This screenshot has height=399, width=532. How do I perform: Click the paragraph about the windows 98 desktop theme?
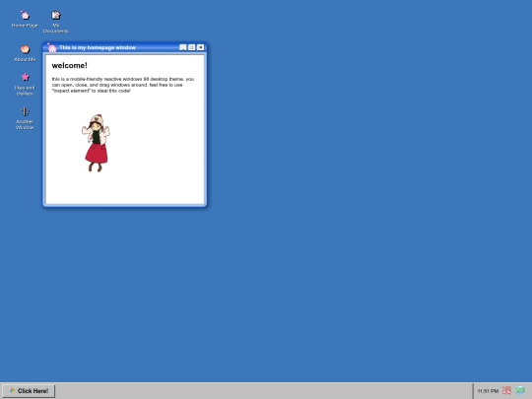click(123, 85)
